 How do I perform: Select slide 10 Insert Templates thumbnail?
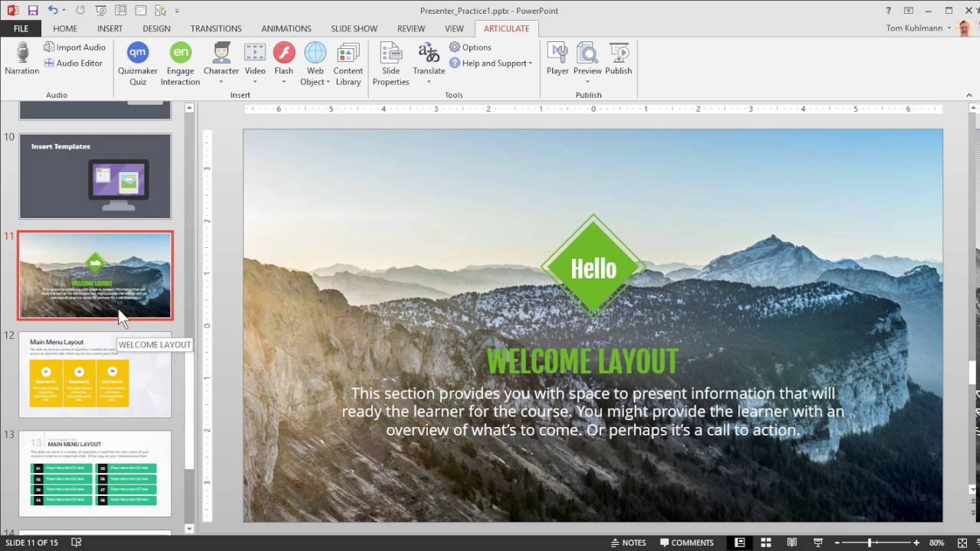point(95,176)
